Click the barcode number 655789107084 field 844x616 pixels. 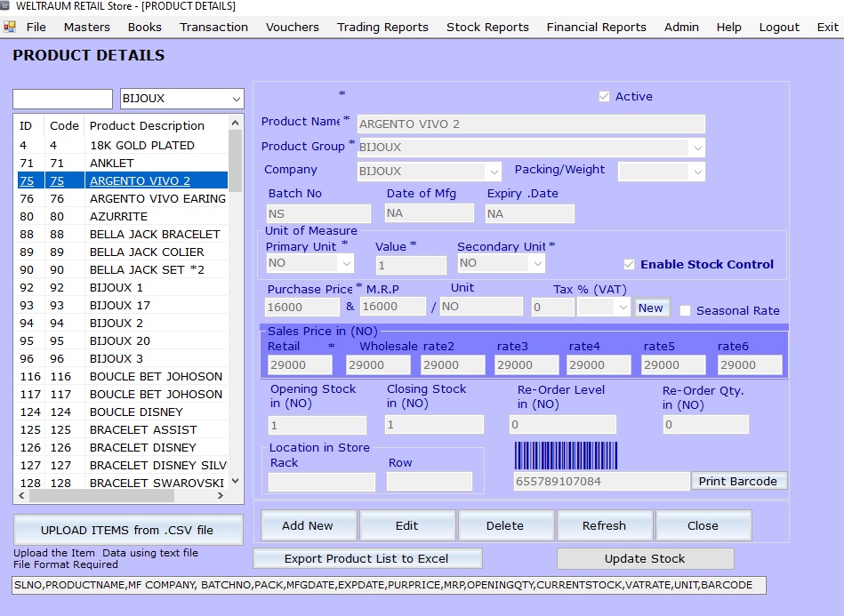602,481
